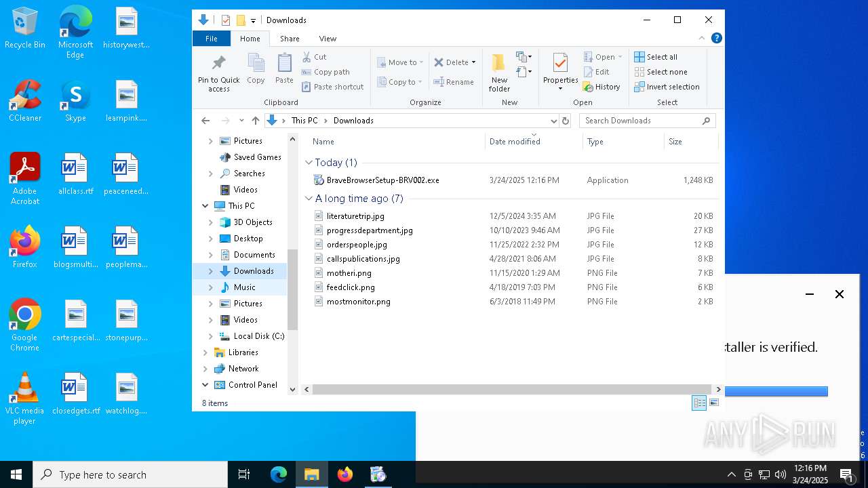The width and height of the screenshot is (868, 488).
Task: Click the Search Downloads field
Action: [x=647, y=121]
